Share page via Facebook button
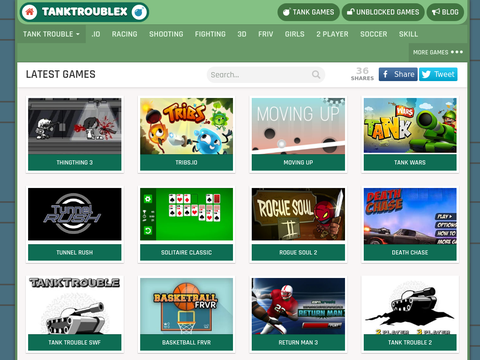This screenshot has height=360, width=480. tap(398, 74)
